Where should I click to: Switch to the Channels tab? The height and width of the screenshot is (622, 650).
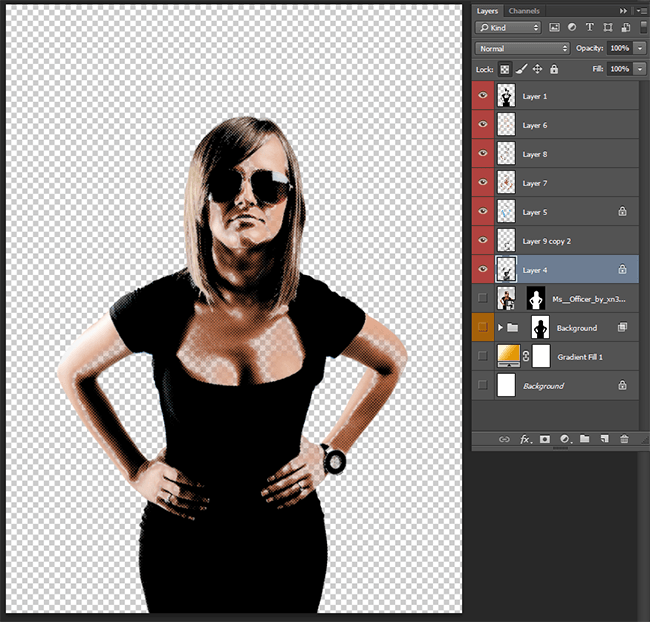tap(523, 10)
